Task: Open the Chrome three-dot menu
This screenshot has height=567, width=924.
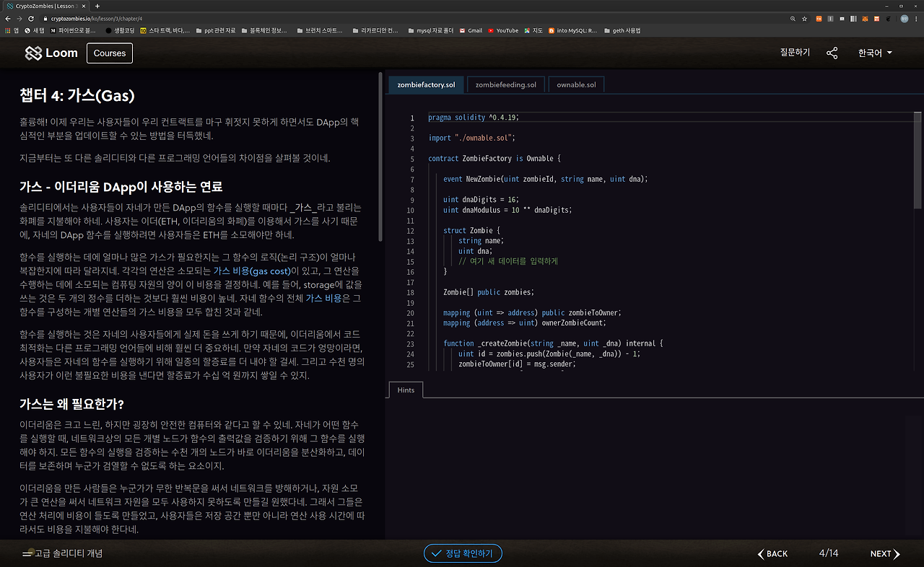Action: (917, 18)
